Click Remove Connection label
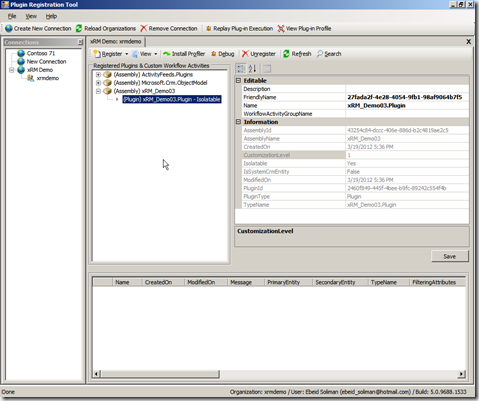This screenshot has height=401, width=479. point(173,29)
